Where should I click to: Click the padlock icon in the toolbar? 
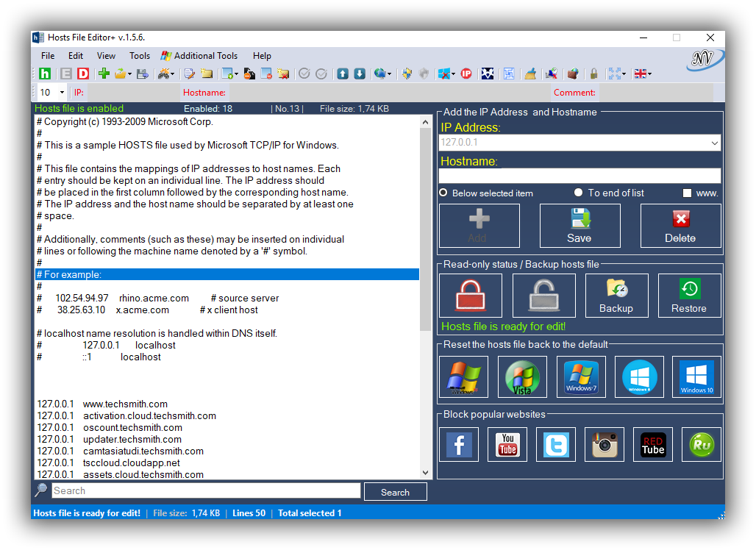[x=594, y=74]
